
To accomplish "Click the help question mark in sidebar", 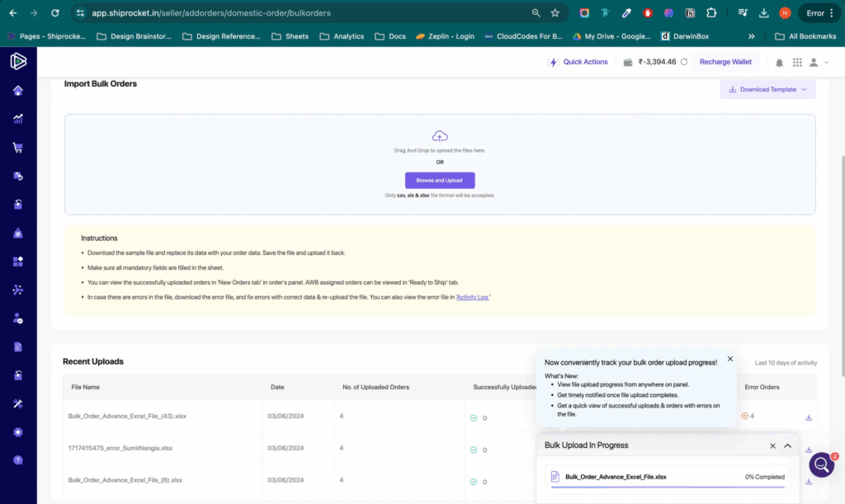I will [18, 459].
